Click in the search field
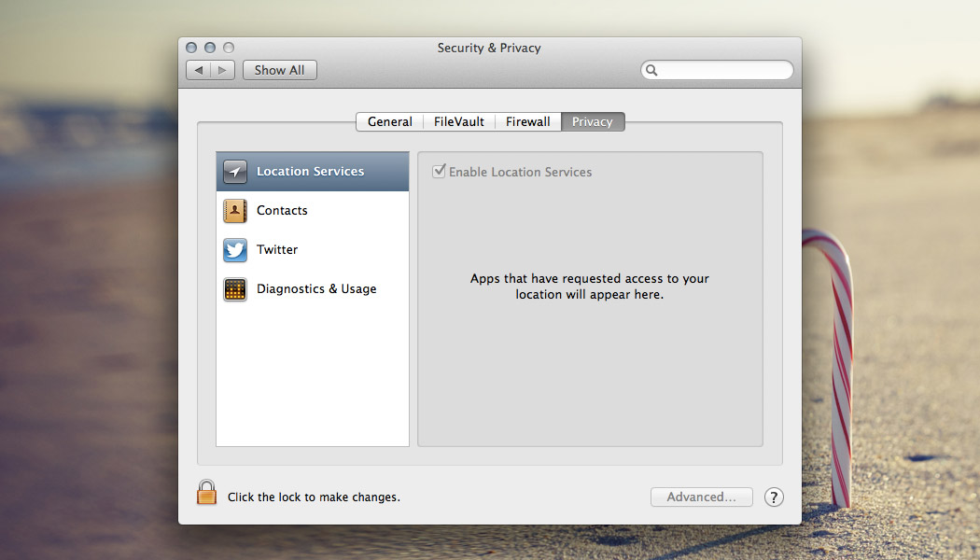980x560 pixels. tap(717, 70)
